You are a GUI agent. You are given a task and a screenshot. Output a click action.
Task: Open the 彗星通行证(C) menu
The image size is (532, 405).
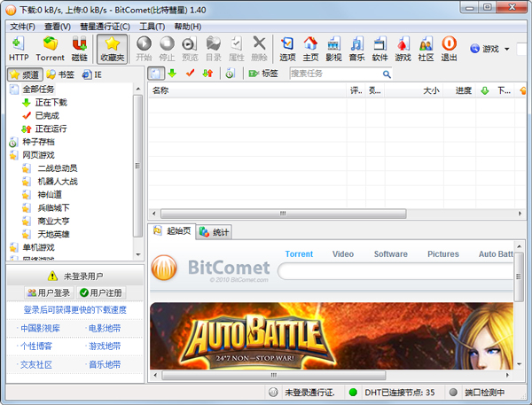pos(105,27)
